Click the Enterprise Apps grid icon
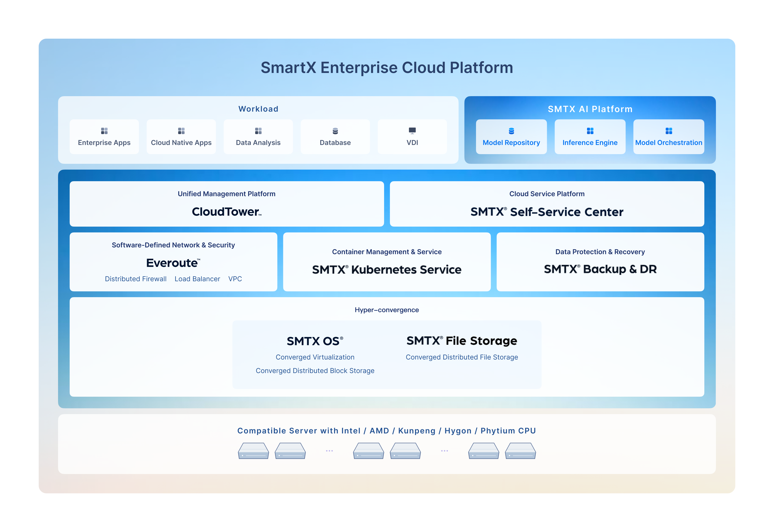 point(104,131)
